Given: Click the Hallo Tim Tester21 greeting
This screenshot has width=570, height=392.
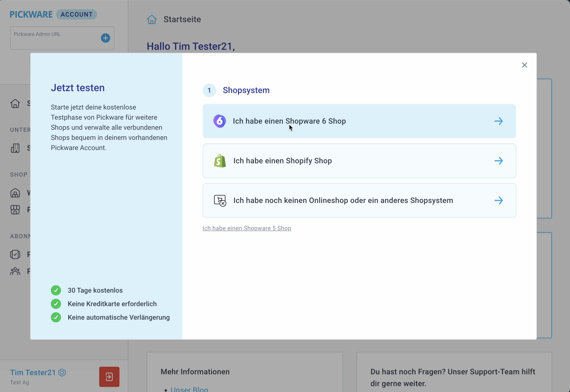Looking at the screenshot, I should point(191,46).
